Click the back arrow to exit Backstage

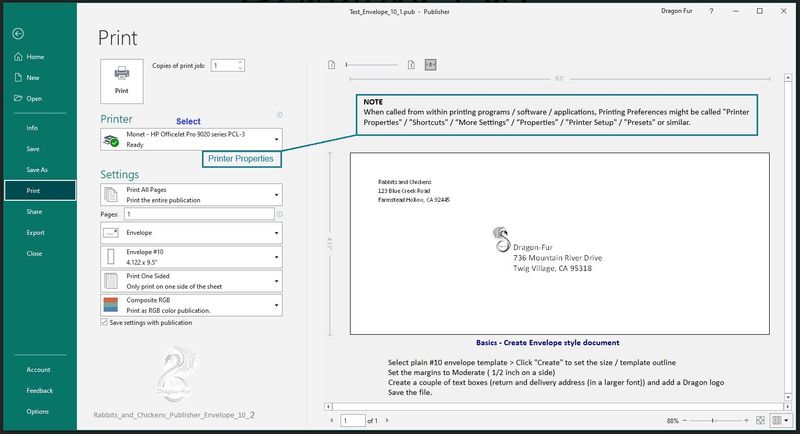click(18, 34)
